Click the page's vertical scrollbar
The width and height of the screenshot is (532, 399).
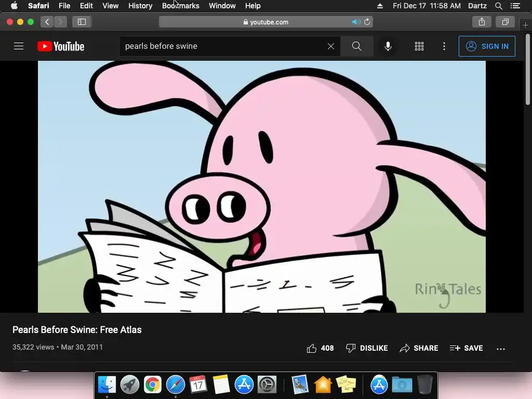click(528, 70)
